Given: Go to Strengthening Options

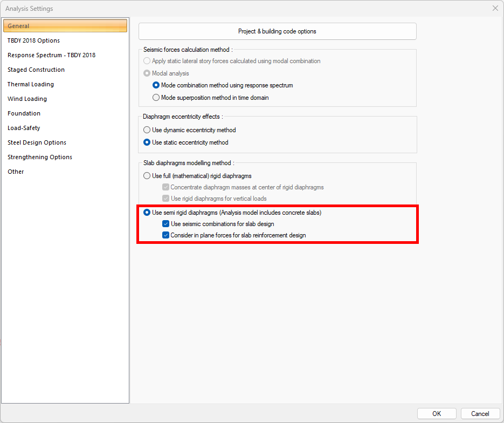Looking at the screenshot, I should [x=40, y=157].
